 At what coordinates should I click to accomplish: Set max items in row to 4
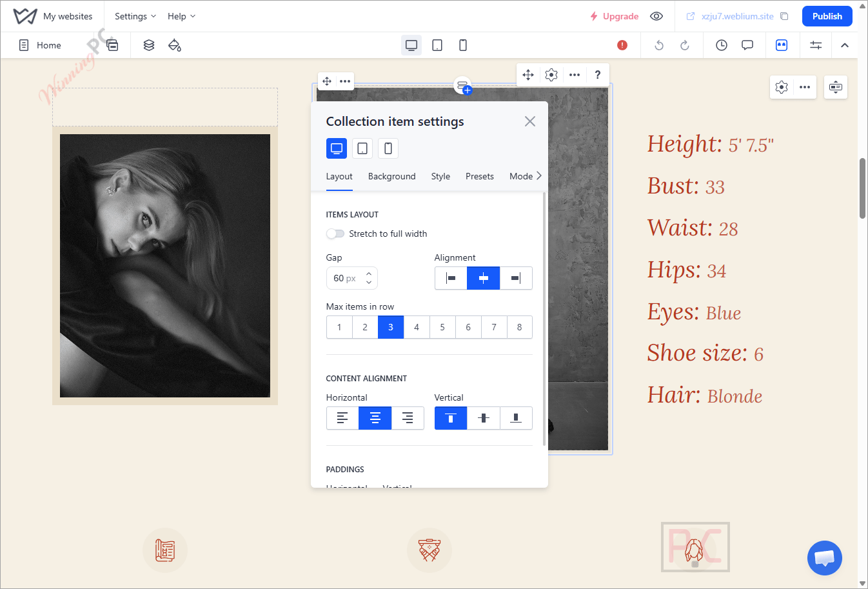[x=417, y=327]
